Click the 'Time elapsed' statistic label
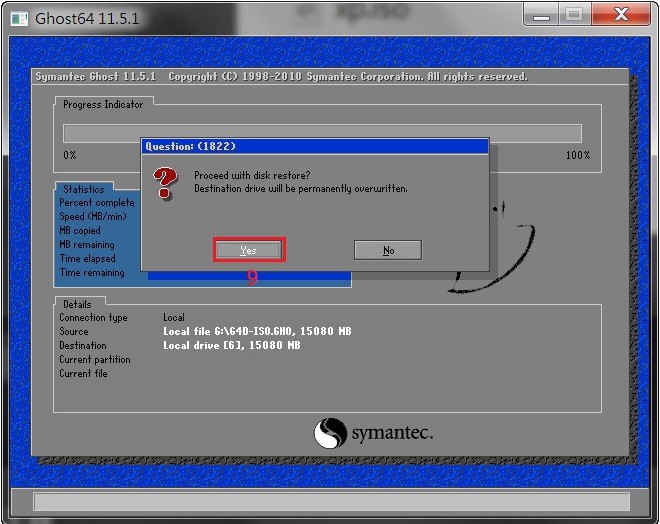 [x=87, y=258]
